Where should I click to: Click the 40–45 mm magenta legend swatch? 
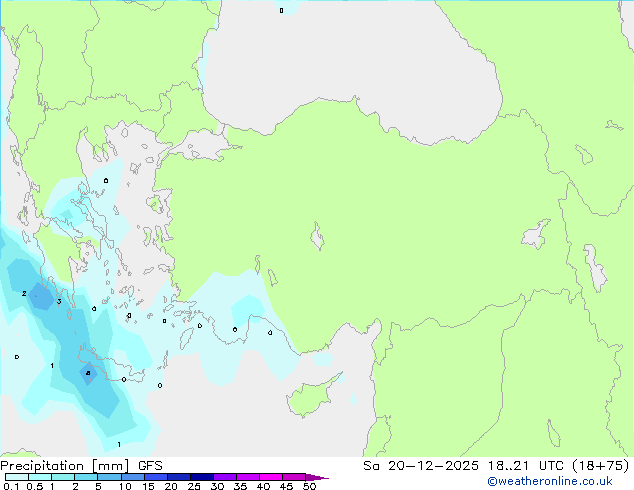(271, 477)
